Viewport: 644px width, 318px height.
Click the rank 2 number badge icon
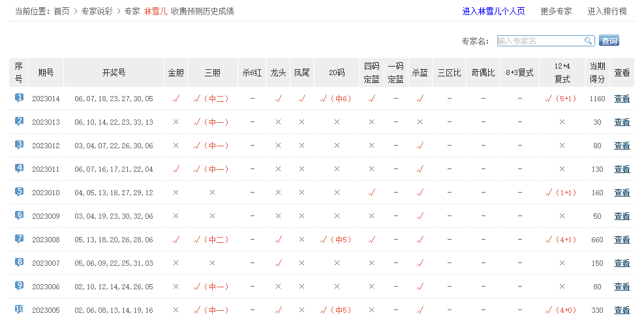point(19,121)
